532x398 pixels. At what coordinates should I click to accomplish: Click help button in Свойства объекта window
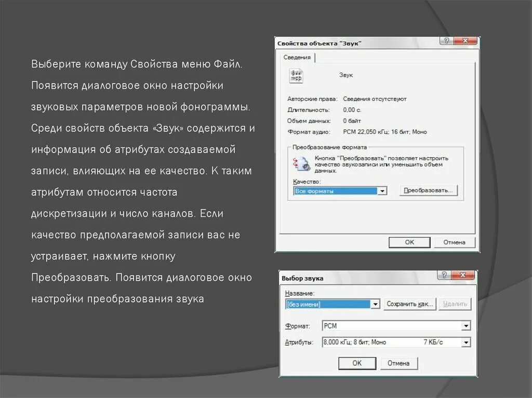(x=446, y=40)
